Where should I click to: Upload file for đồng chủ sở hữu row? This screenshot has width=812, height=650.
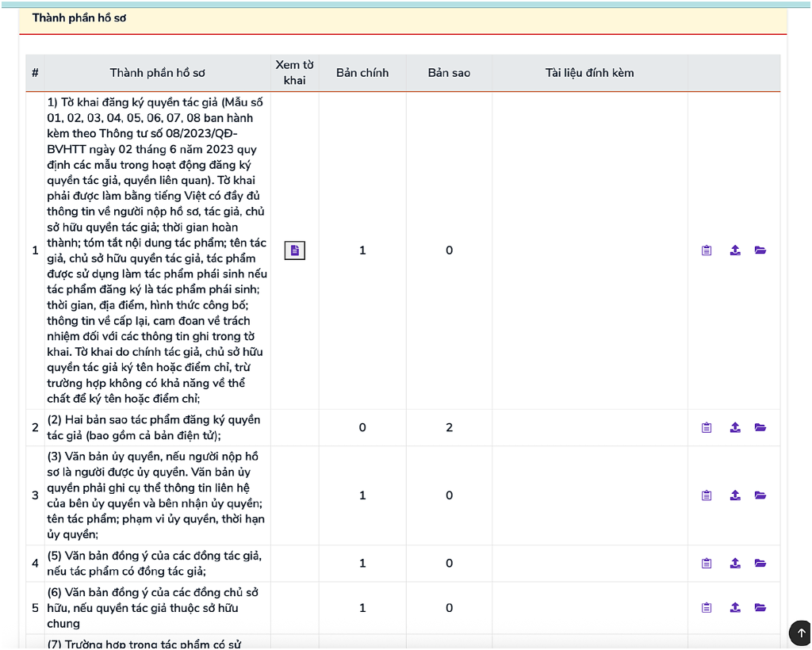click(x=735, y=607)
